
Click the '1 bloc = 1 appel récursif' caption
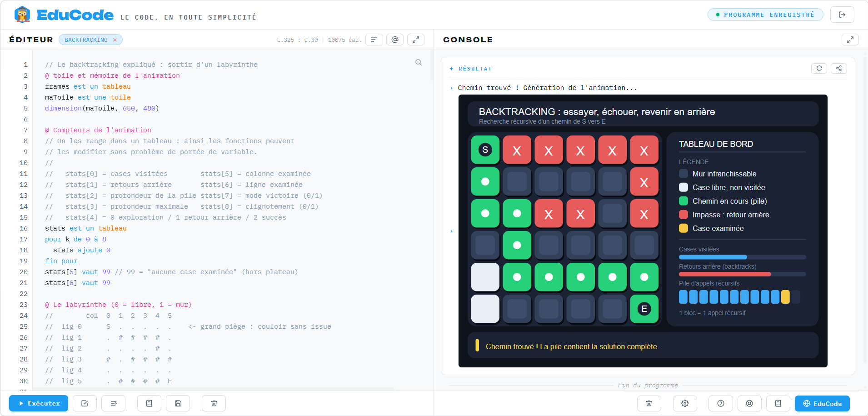[712, 313]
